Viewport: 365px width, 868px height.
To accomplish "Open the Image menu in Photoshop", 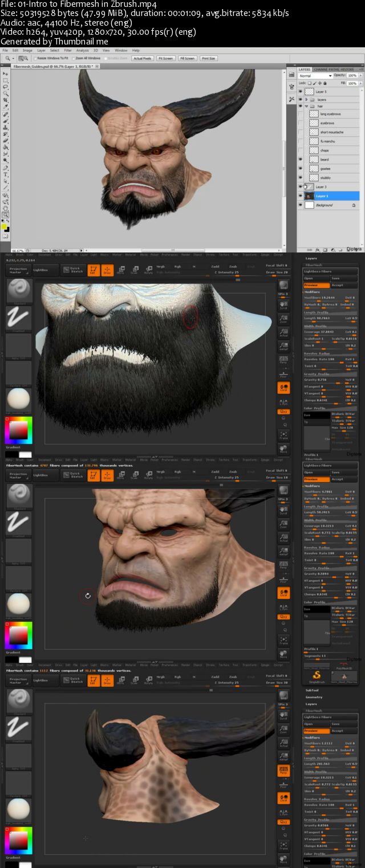I will [x=27, y=50].
